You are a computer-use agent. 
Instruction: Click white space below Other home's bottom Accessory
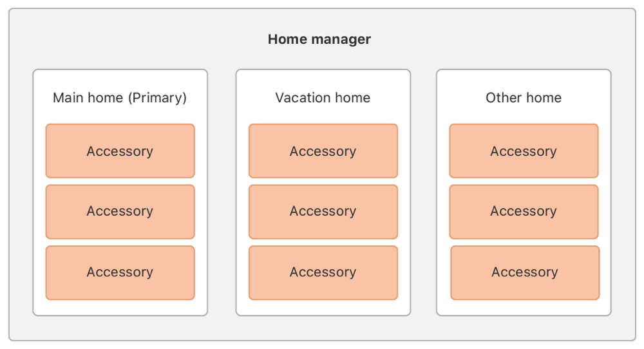(524, 308)
